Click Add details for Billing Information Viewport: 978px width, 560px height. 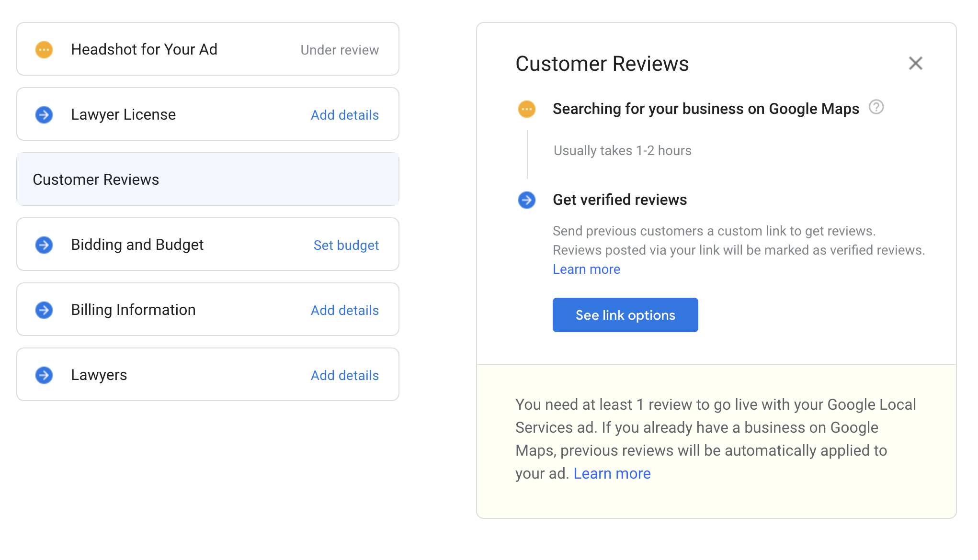[x=344, y=310]
